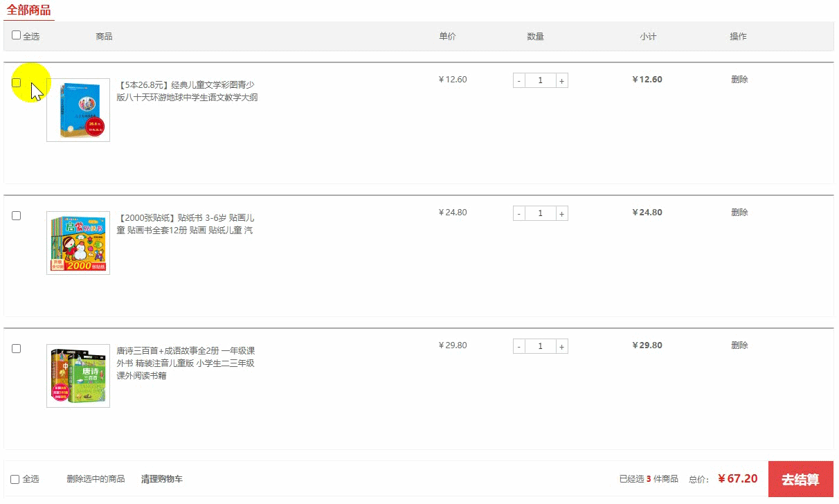Click 删除选中的商品 link

96,479
